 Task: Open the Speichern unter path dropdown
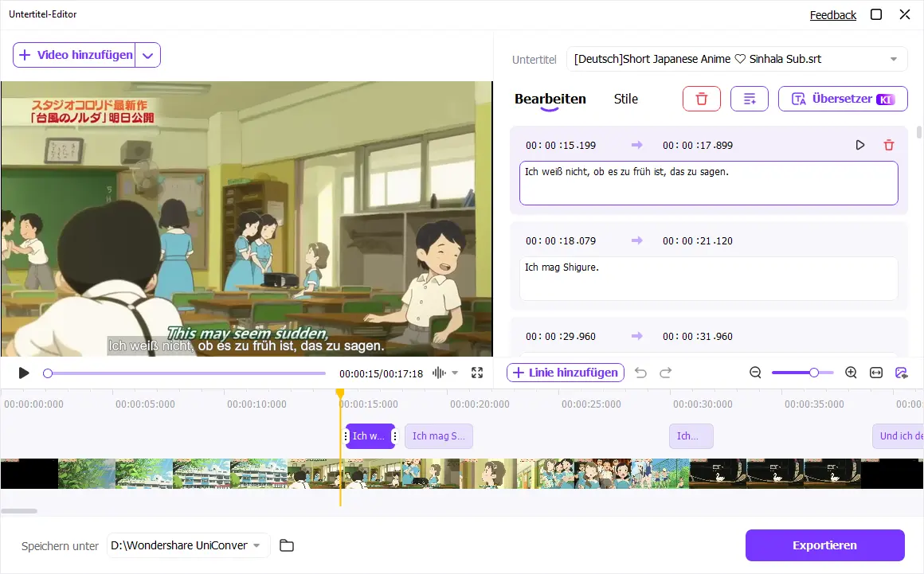click(x=188, y=546)
